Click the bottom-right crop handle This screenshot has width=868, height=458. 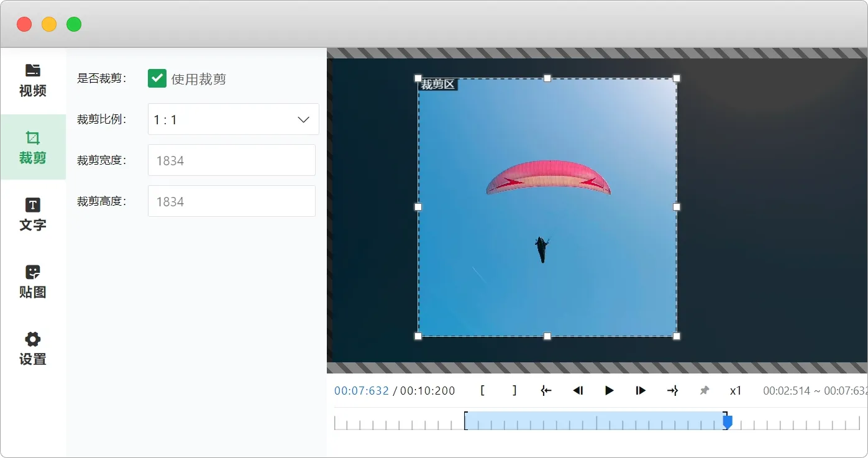point(677,336)
